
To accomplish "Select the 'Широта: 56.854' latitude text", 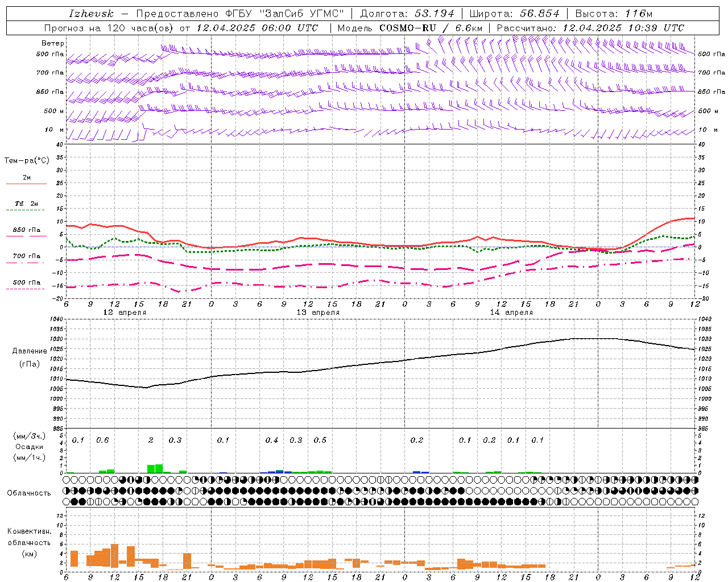I will (x=514, y=14).
